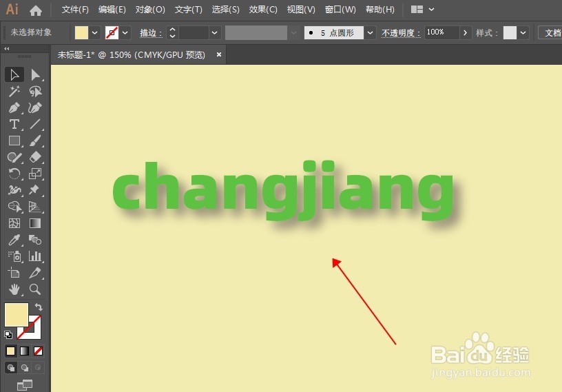Select the Lasso tool
562x392 pixels.
35,92
